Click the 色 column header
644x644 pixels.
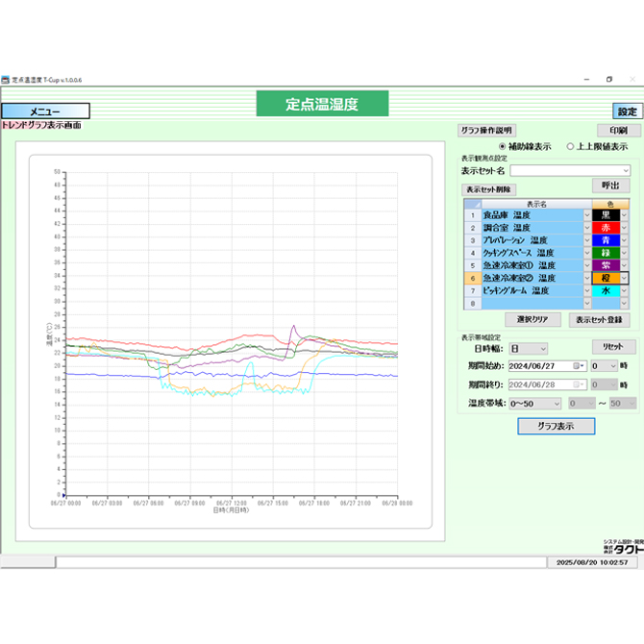610,204
